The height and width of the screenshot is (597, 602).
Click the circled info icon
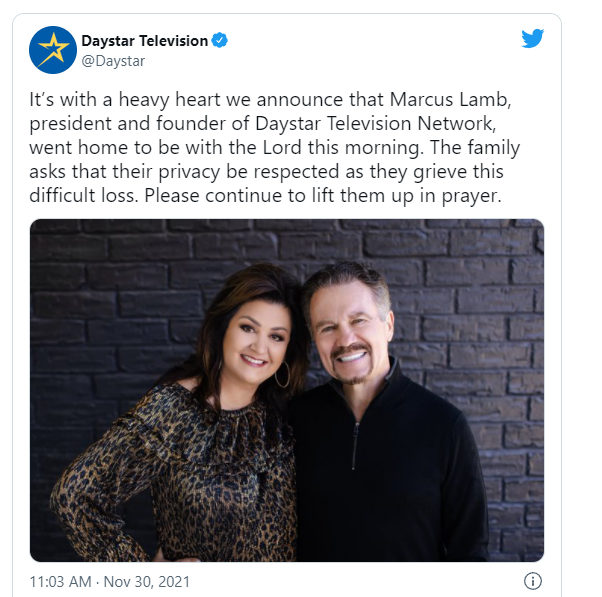pyautogui.click(x=533, y=581)
